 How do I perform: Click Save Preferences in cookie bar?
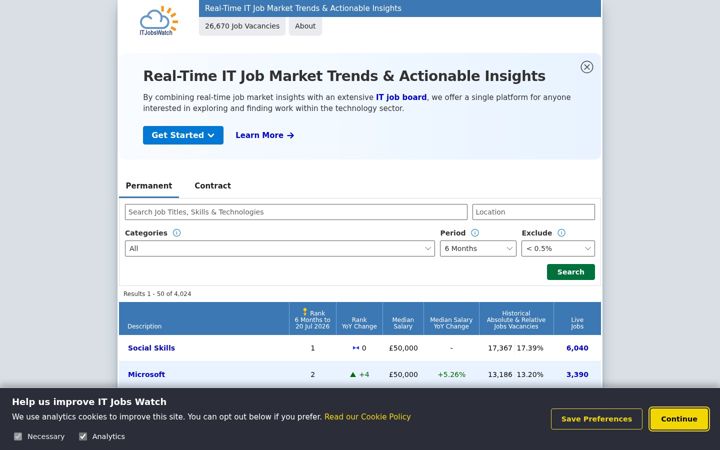pos(596,419)
